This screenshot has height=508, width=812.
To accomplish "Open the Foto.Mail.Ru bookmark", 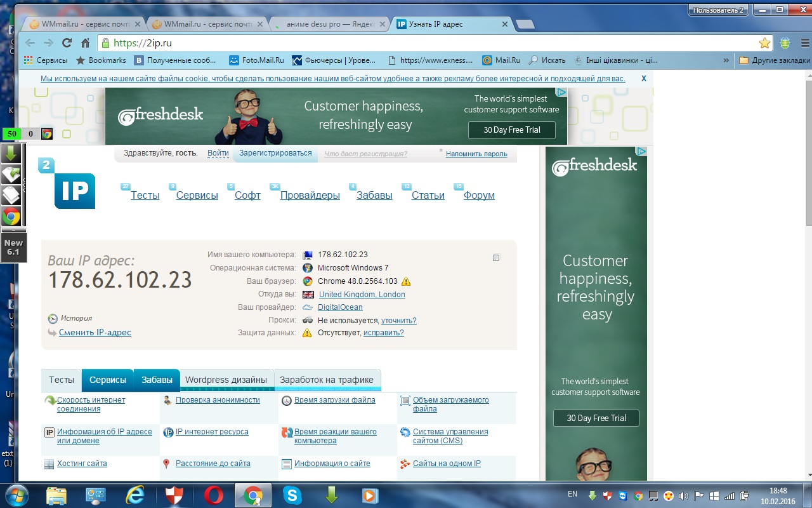I will [x=256, y=60].
